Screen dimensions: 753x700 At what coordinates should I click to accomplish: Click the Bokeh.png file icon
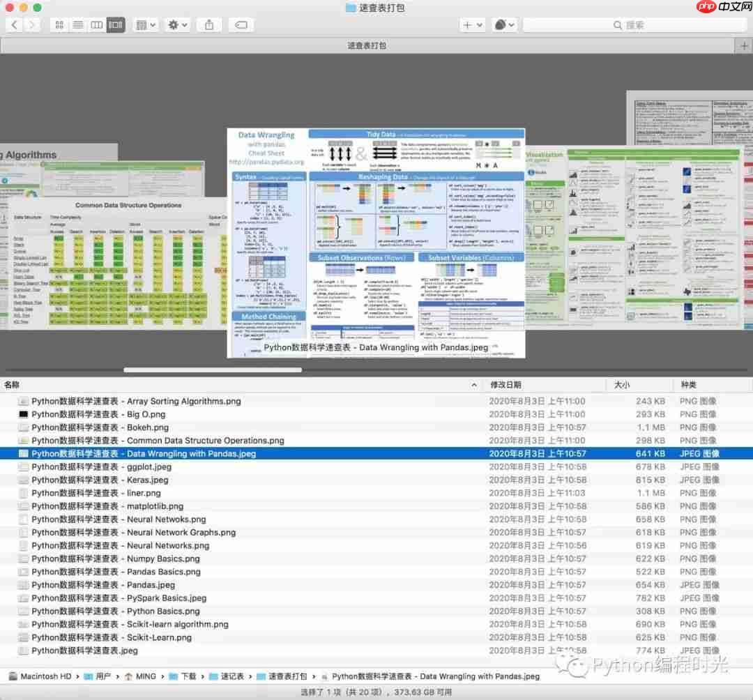[23, 427]
